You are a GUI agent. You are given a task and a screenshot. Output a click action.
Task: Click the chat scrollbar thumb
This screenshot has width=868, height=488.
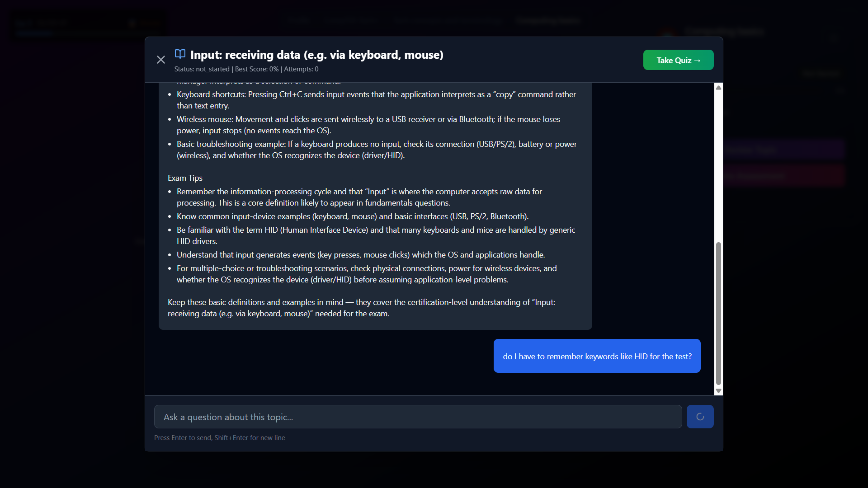(x=718, y=313)
